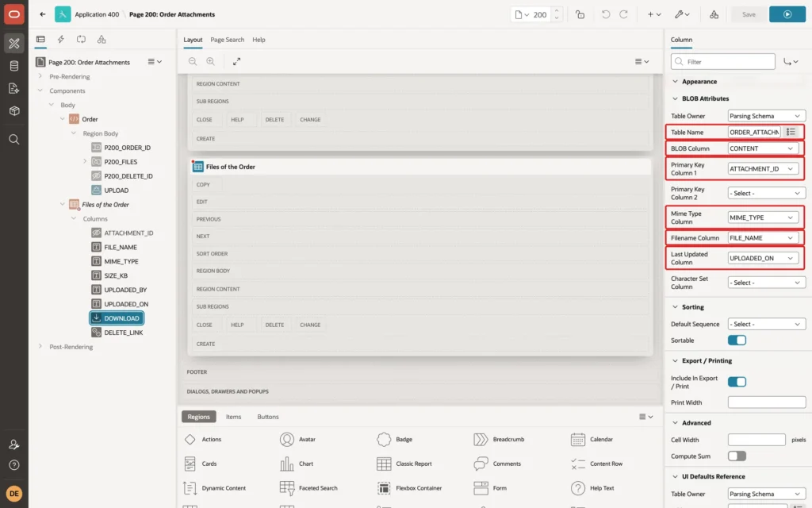Open Team Development sidebar icon
The height and width of the screenshot is (508, 812).
[x=14, y=89]
